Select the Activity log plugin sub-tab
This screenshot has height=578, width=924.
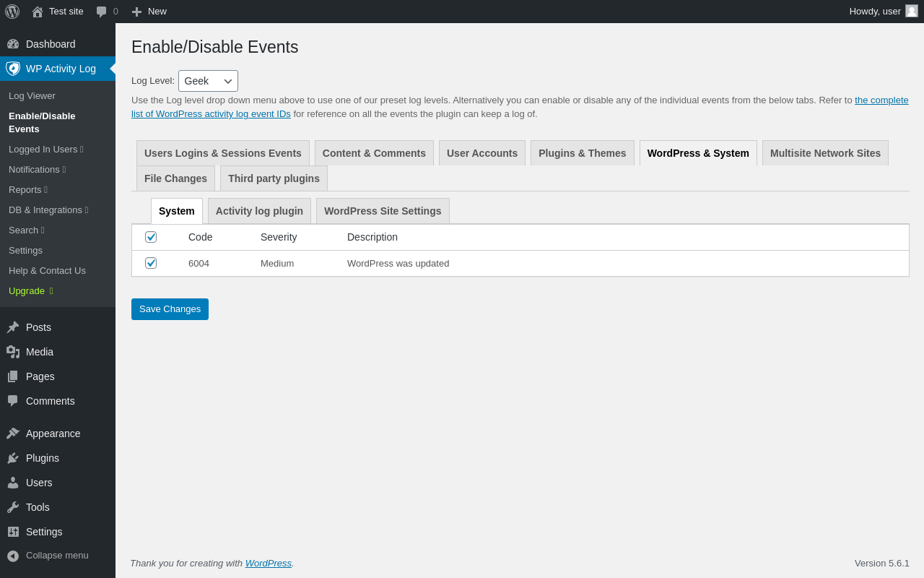click(259, 211)
